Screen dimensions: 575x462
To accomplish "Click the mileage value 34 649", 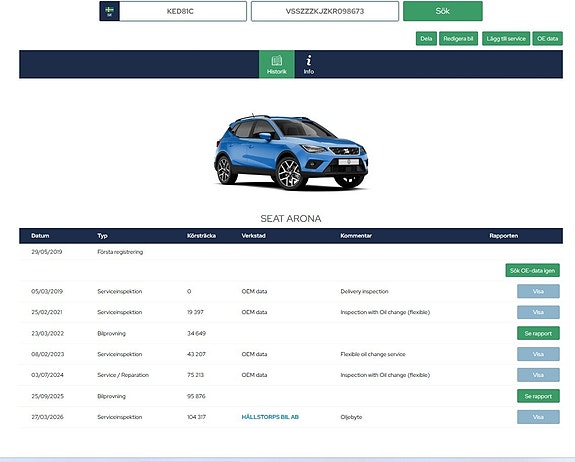I will pos(196,333).
